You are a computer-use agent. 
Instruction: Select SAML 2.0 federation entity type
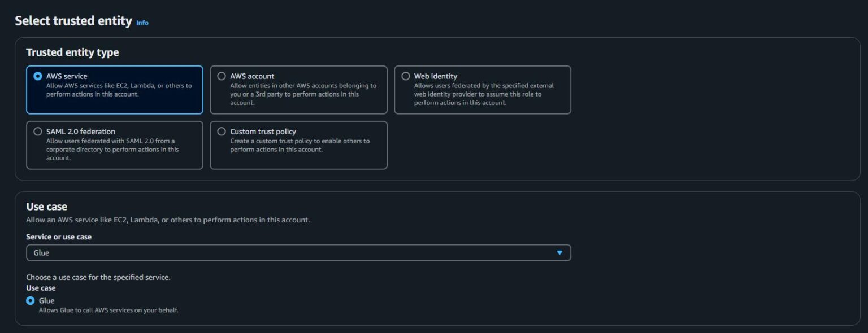pyautogui.click(x=37, y=132)
